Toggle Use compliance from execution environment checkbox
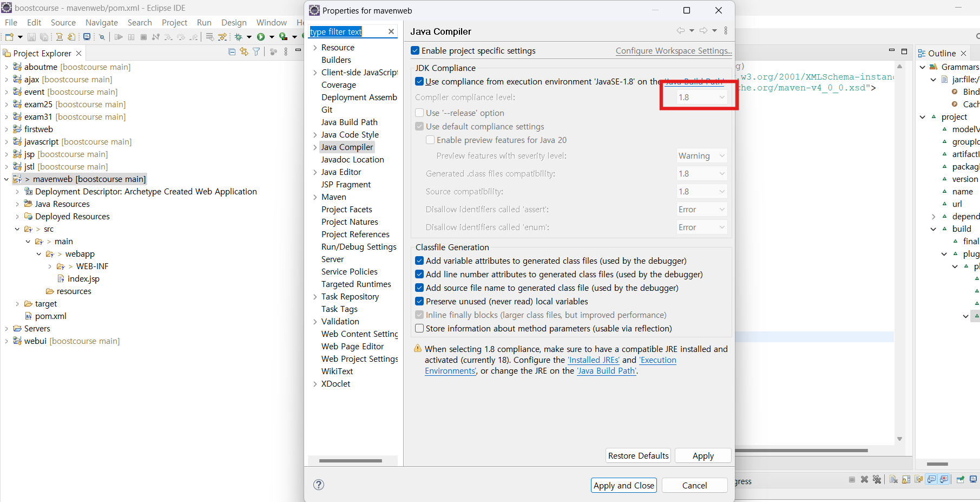 [419, 82]
